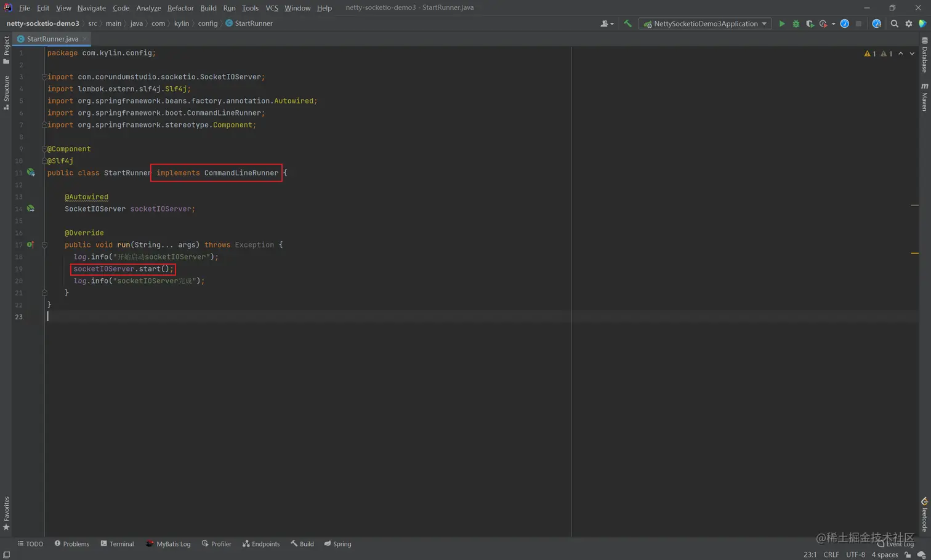The image size is (931, 560).
Task: Open the Event Log
Action: [x=895, y=544]
